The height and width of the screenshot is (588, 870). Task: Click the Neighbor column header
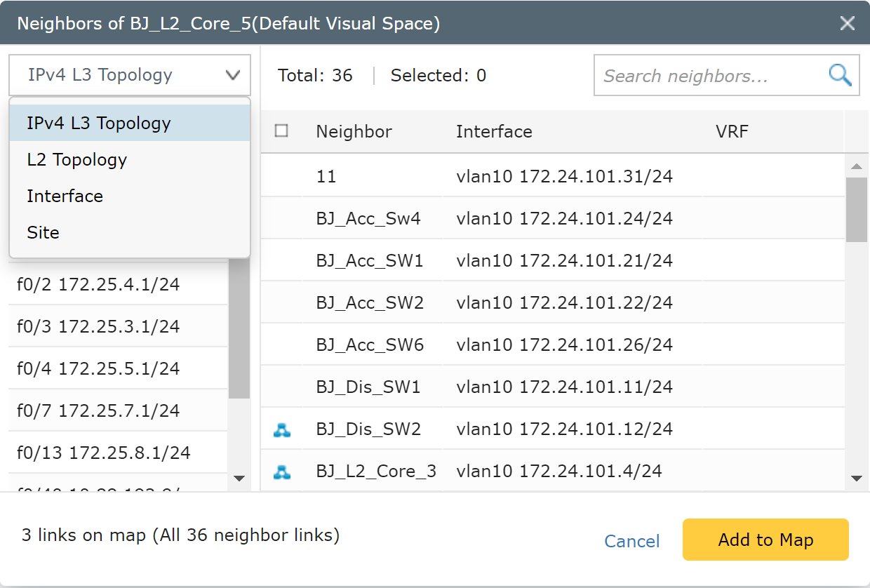coord(354,131)
